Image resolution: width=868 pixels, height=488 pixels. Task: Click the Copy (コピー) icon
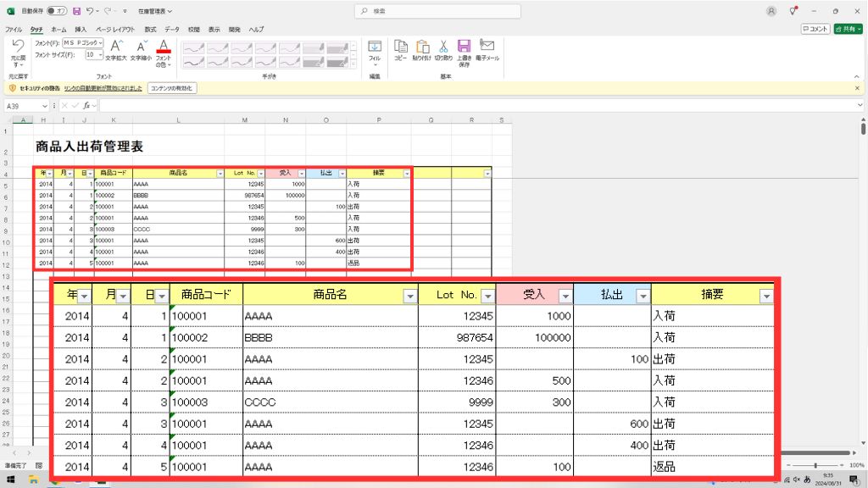pyautogui.click(x=400, y=46)
